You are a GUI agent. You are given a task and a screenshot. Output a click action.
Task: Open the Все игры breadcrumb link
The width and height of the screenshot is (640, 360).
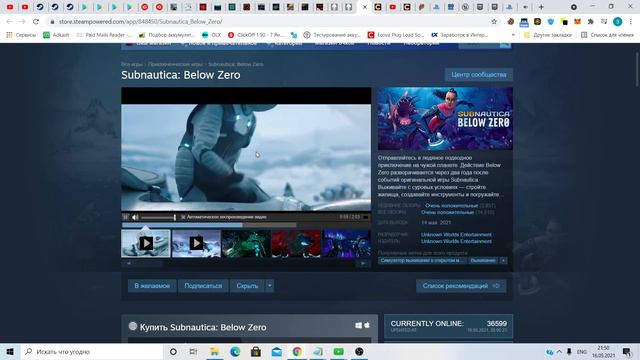coord(132,64)
